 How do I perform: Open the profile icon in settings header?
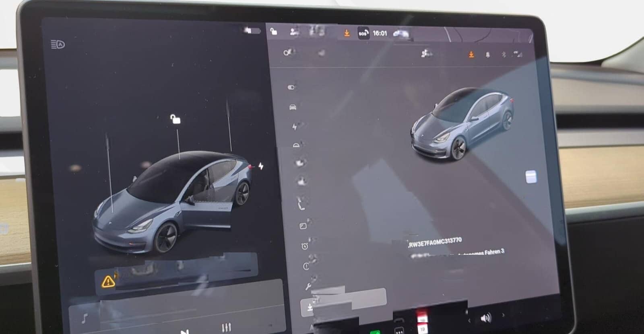pos(425,53)
